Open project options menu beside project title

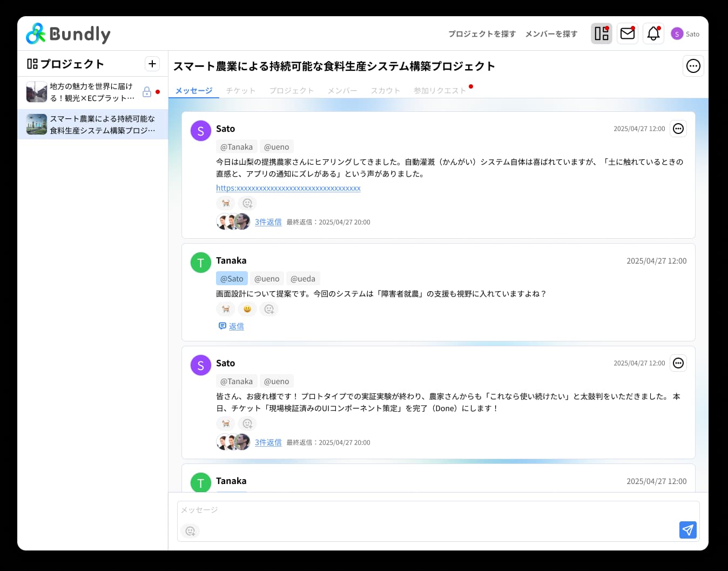693,66
